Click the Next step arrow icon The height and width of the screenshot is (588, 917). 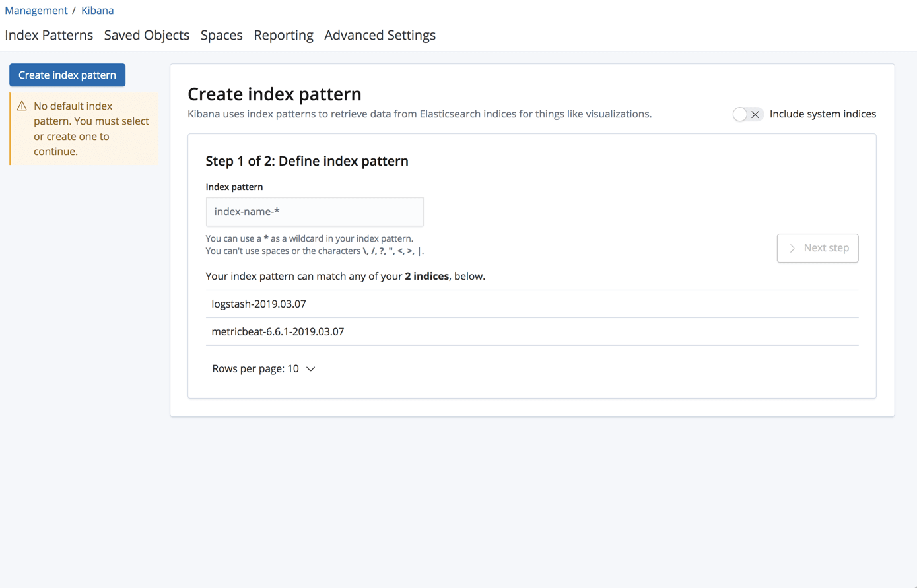792,248
